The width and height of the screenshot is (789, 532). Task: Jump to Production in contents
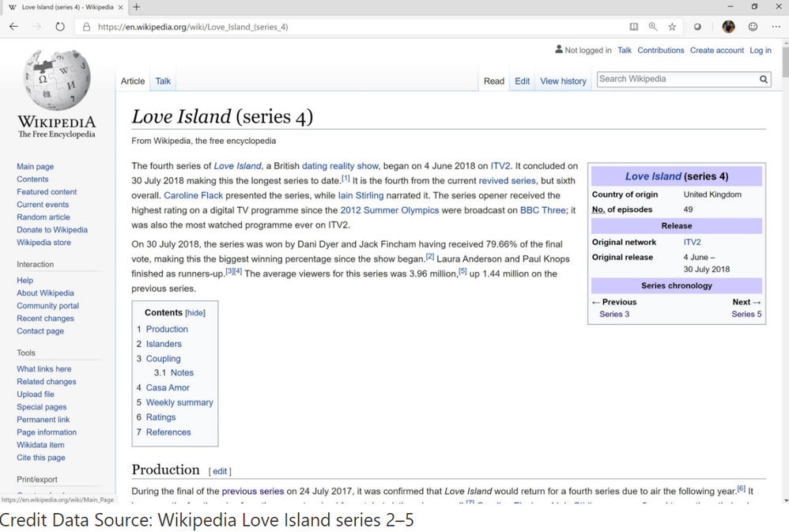point(167,329)
